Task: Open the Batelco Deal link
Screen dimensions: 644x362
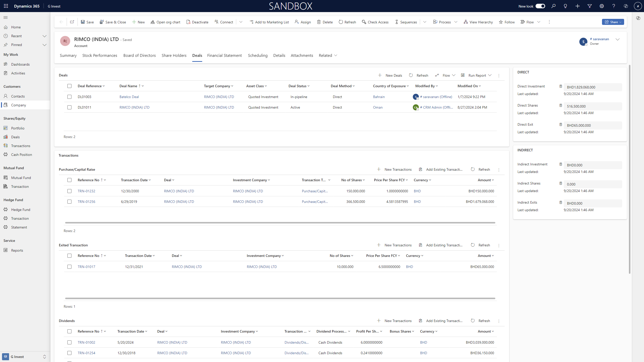Action: 129,97
